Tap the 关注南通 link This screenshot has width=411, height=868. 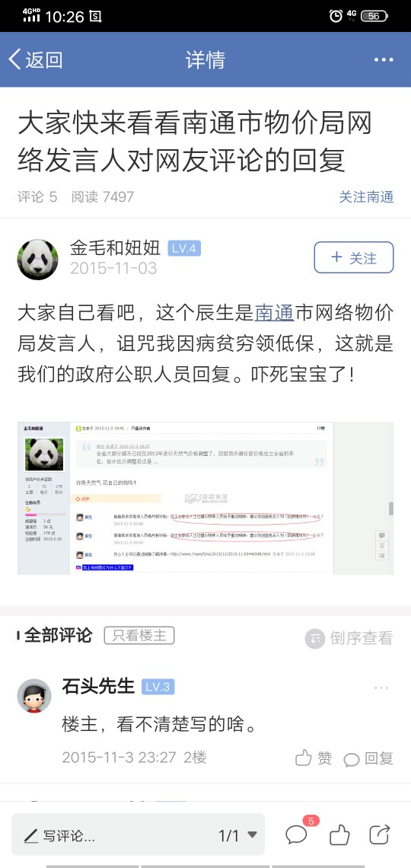pos(366,196)
